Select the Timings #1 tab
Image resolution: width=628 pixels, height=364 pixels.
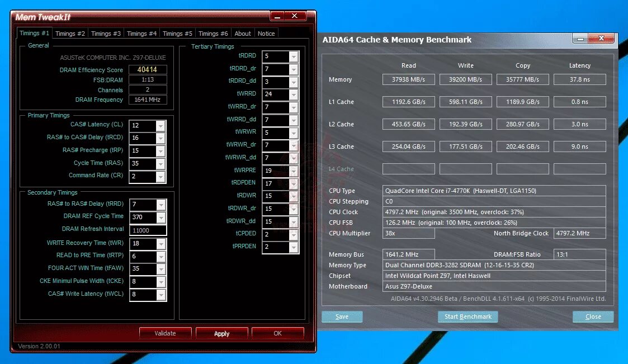(x=35, y=33)
